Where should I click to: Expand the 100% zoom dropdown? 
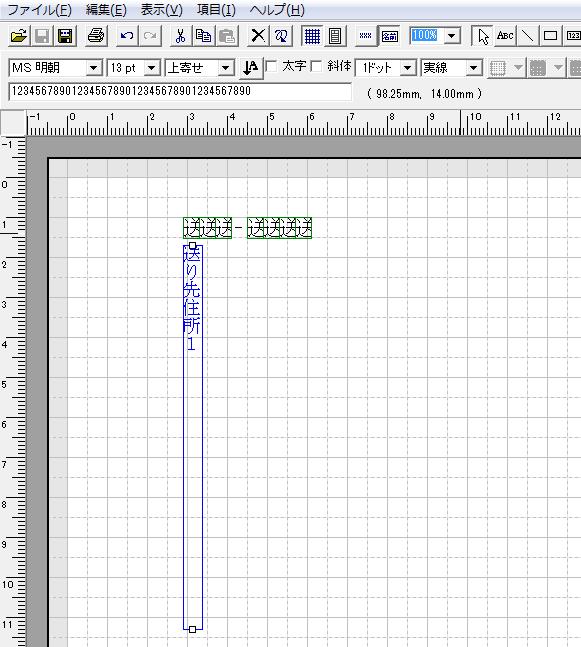pos(452,36)
